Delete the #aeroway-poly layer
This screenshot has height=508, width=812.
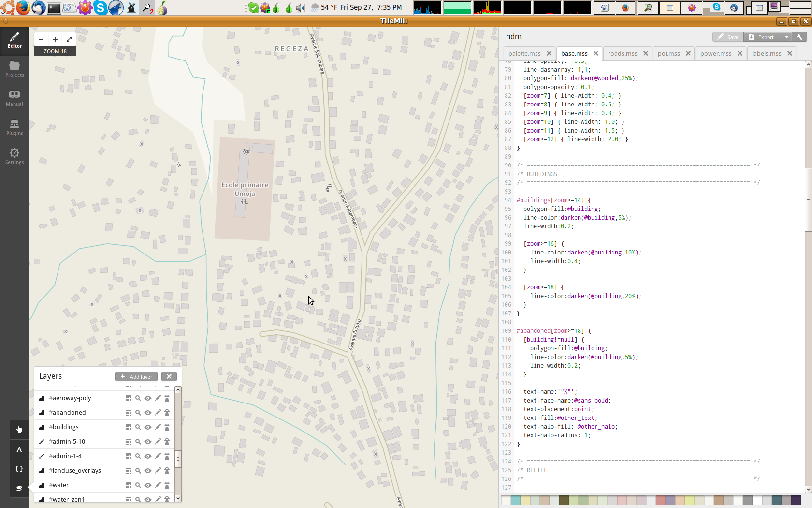(167, 398)
